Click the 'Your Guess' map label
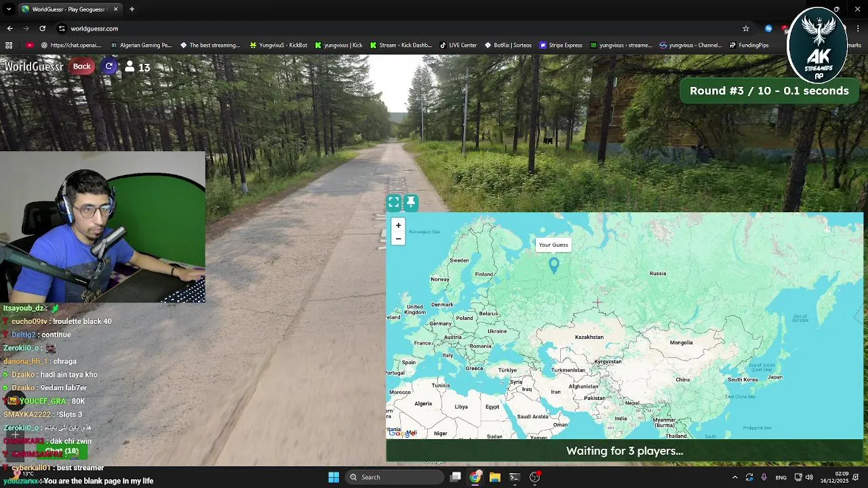The image size is (868, 488). pos(553,245)
